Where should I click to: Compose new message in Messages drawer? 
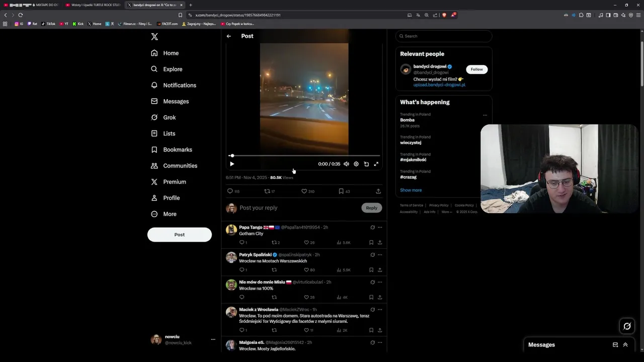(x=615, y=345)
